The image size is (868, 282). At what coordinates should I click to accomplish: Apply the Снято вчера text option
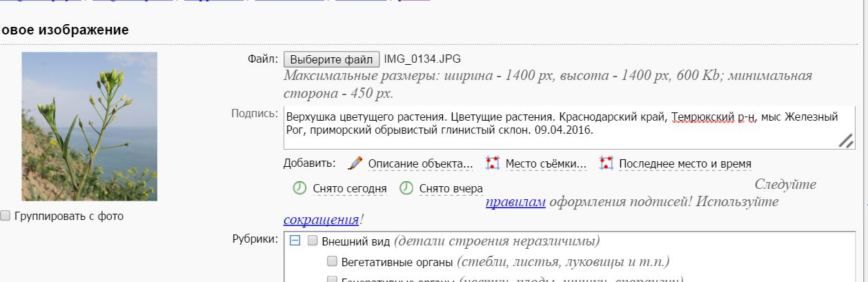click(451, 188)
